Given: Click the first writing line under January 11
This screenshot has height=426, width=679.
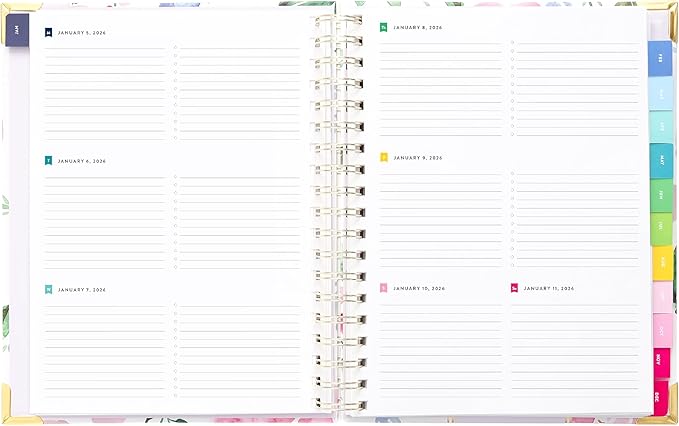Looking at the screenshot, I should tap(576, 305).
